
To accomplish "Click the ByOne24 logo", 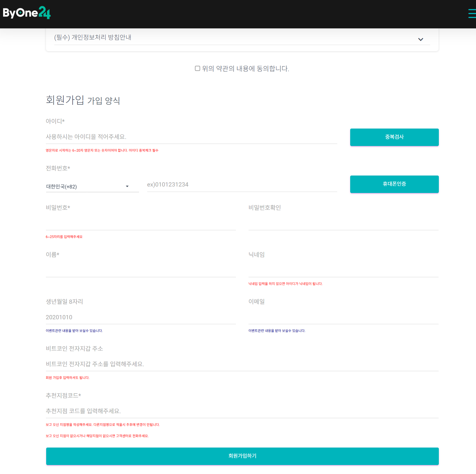I will [27, 13].
